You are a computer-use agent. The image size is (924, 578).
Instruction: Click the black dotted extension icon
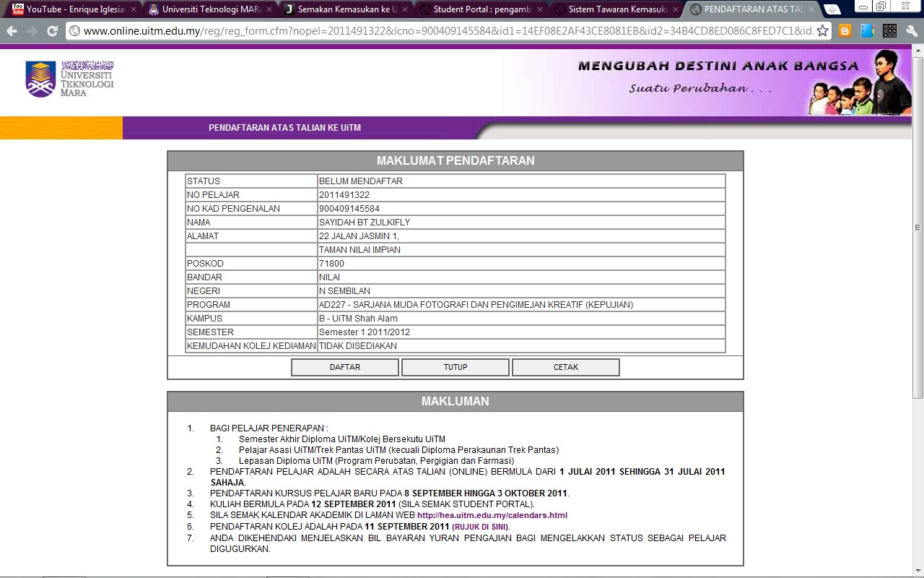(x=889, y=31)
